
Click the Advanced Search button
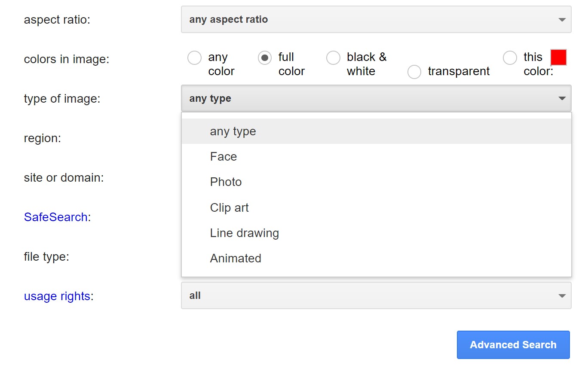tap(513, 344)
